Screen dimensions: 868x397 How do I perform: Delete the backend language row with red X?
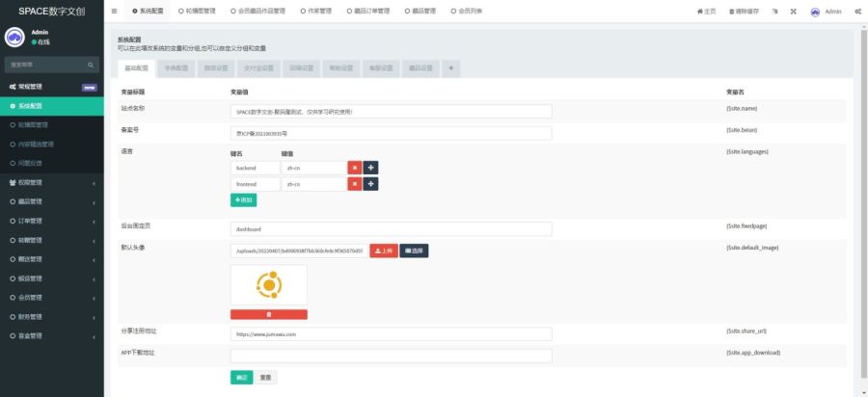(x=354, y=167)
